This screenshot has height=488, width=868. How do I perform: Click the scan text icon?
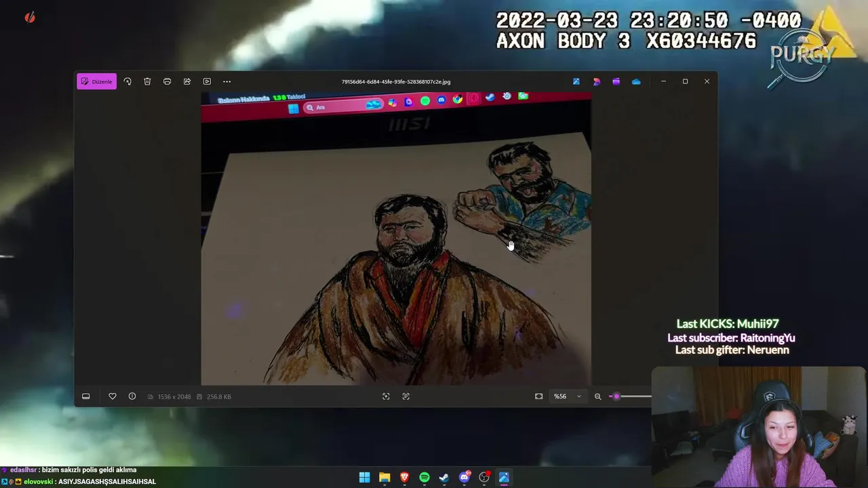pyautogui.click(x=406, y=396)
